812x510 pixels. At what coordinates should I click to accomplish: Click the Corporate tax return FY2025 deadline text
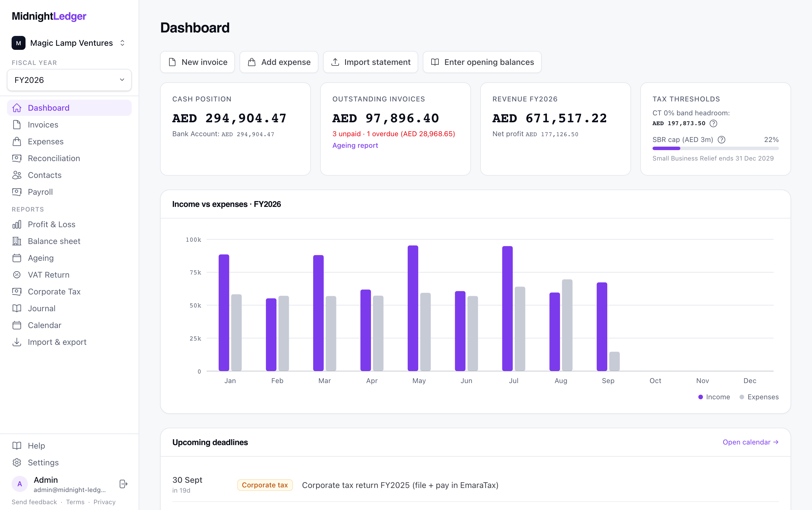(x=400, y=485)
